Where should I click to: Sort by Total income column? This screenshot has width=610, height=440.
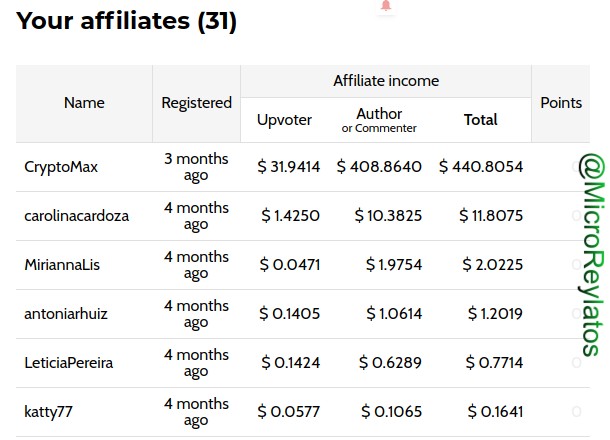[480, 120]
